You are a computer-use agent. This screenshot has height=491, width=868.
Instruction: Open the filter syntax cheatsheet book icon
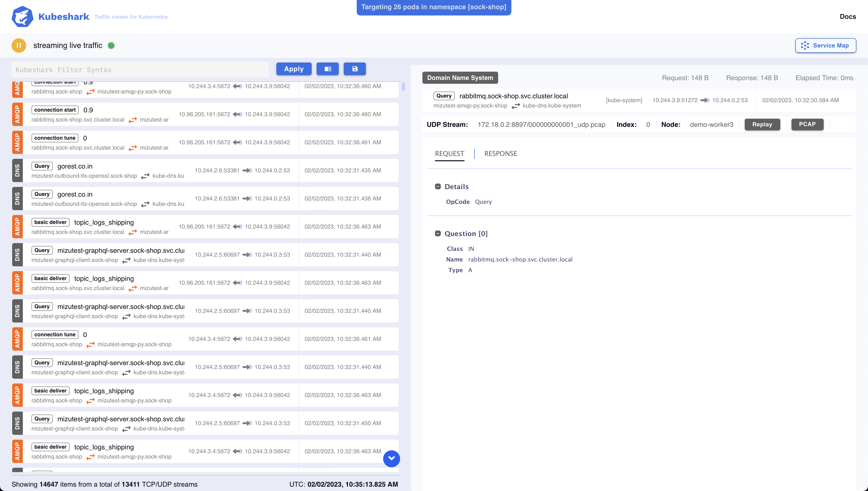328,69
